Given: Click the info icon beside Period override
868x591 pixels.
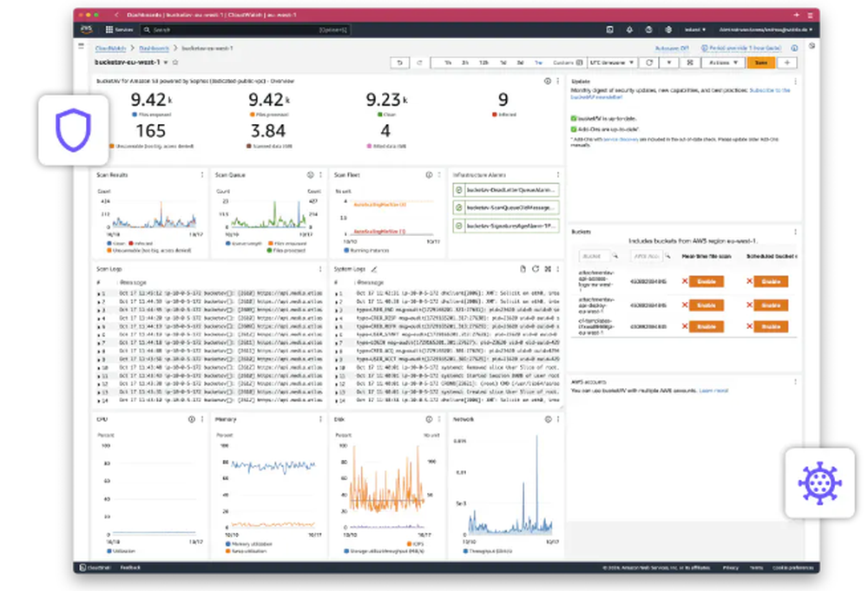Looking at the screenshot, I should click(794, 48).
